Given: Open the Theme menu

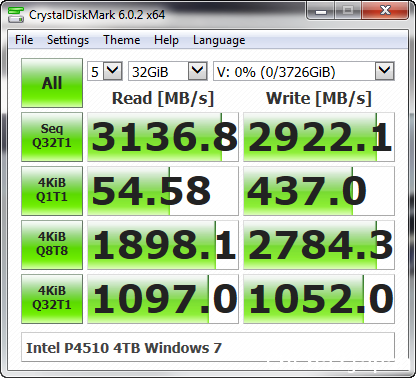Looking at the screenshot, I should pos(121,40).
